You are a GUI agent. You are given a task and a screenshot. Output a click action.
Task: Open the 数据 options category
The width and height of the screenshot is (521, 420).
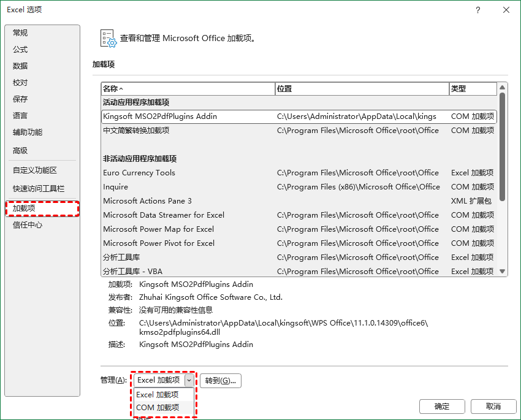pos(42,66)
